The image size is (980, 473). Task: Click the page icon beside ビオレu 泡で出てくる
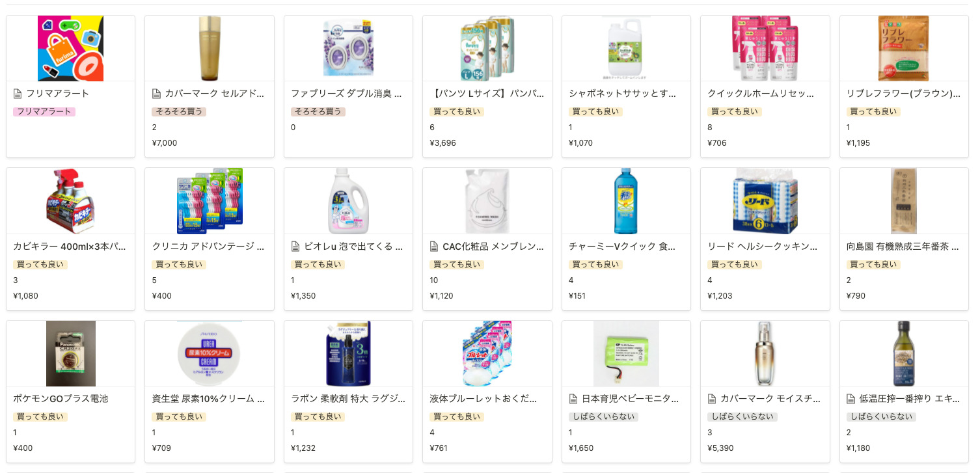(295, 247)
